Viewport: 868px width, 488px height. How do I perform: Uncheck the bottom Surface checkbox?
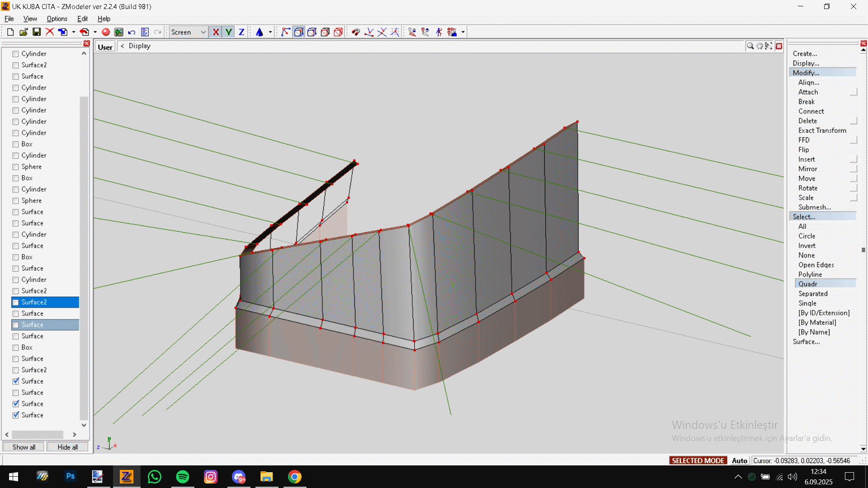click(16, 415)
